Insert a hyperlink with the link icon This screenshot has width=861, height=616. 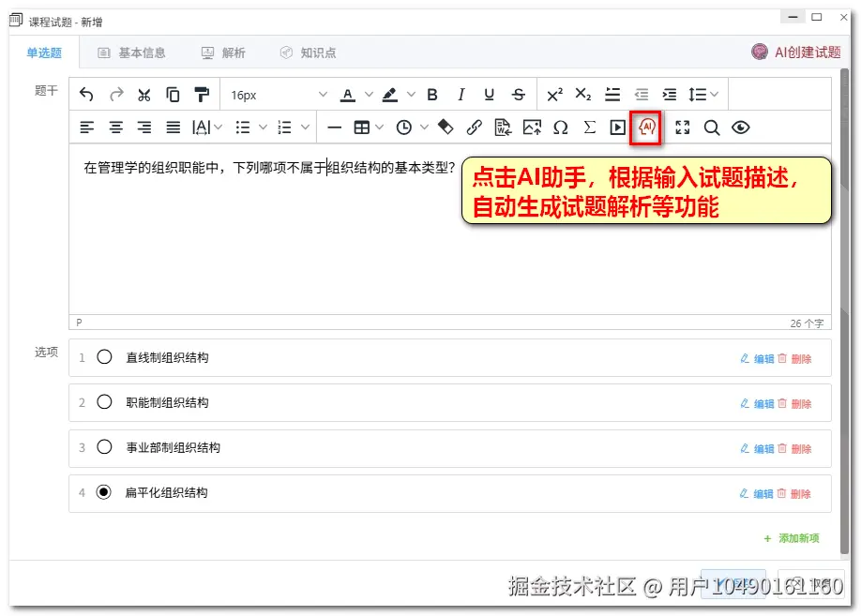(x=474, y=128)
